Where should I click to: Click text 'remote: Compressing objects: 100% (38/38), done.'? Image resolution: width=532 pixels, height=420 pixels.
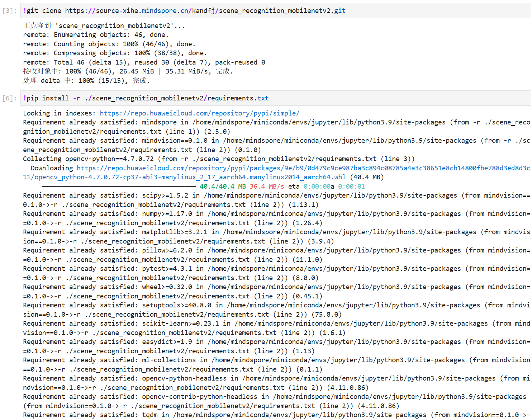pyautogui.click(x=115, y=53)
